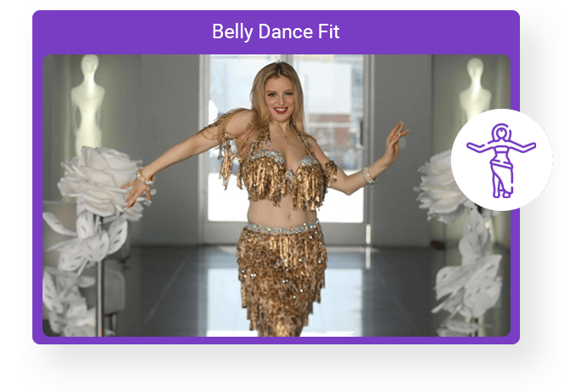Click the belly dancer icon in white circle
Image resolution: width=588 pixels, height=392 pixels.
[x=501, y=160]
